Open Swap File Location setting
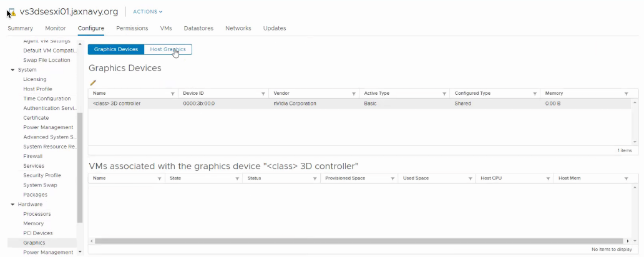The height and width of the screenshot is (257, 644). (46, 60)
